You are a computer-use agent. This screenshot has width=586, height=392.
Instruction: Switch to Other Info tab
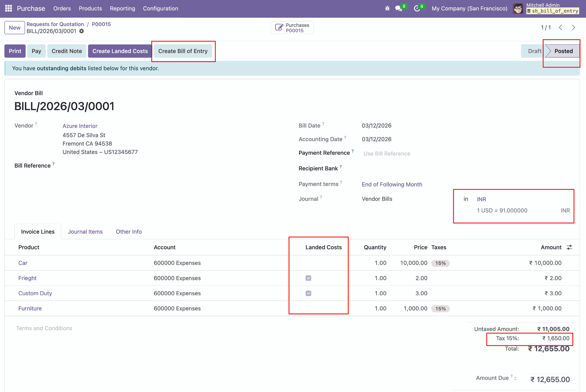click(129, 232)
